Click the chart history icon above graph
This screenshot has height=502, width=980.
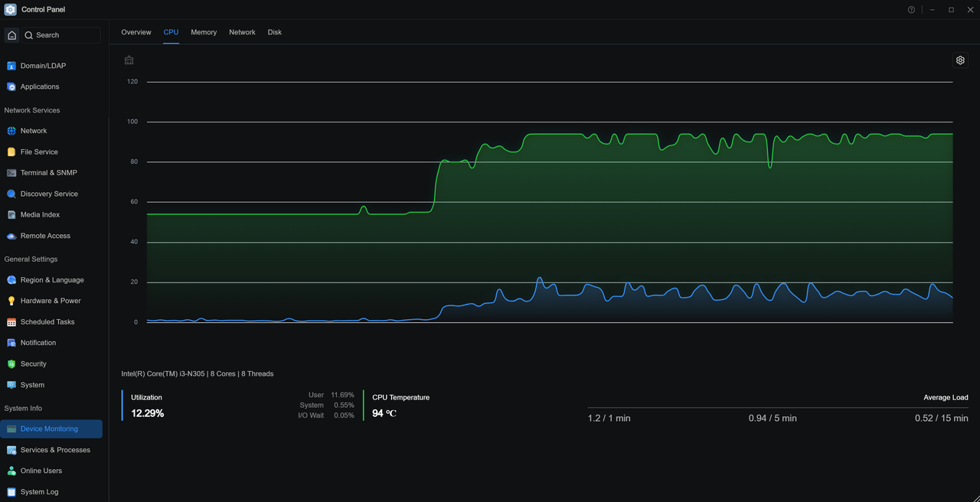(129, 60)
